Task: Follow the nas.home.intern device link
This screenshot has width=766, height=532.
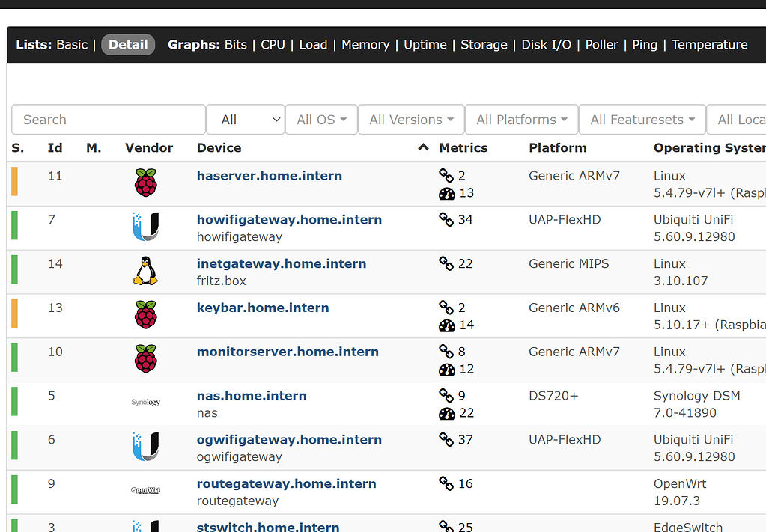Action: (251, 396)
